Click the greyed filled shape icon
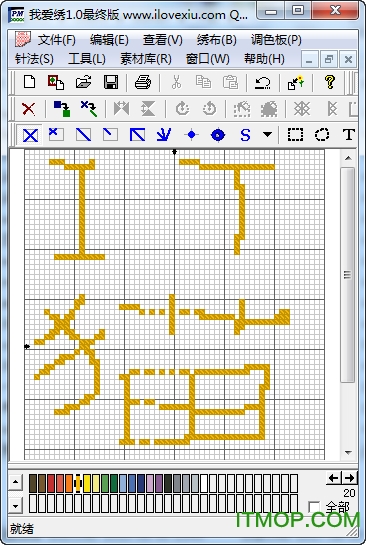Viewport: 366px width, 545px height. [269, 109]
